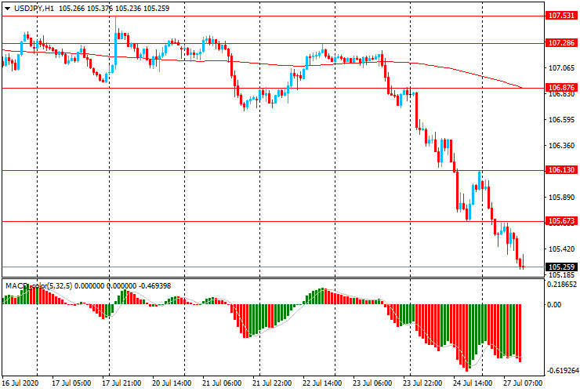
Task: Click the -0.619264 MACD scale value
Action: click(562, 371)
